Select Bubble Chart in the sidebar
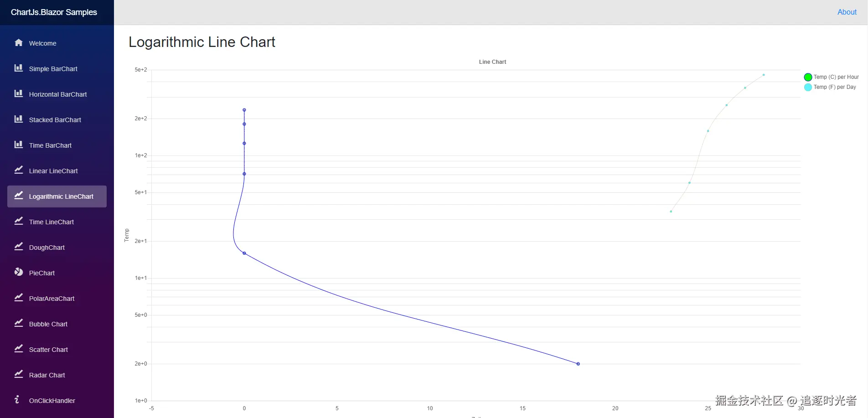 pyautogui.click(x=48, y=324)
